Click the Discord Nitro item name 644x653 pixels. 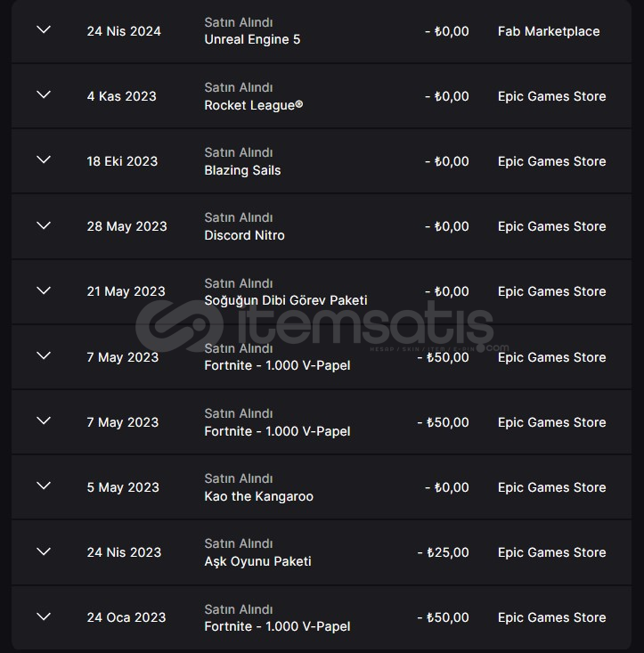pos(244,235)
